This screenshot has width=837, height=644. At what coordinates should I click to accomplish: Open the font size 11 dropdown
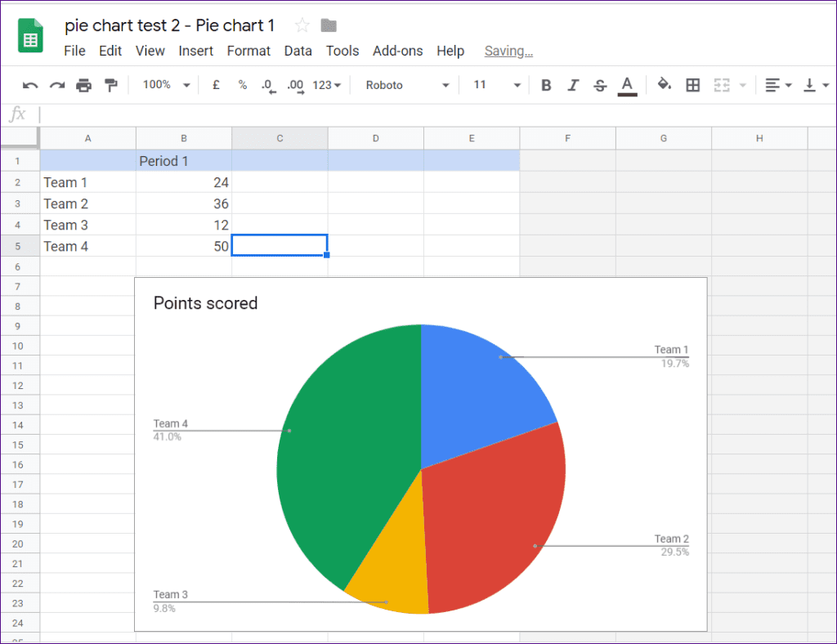click(x=497, y=85)
